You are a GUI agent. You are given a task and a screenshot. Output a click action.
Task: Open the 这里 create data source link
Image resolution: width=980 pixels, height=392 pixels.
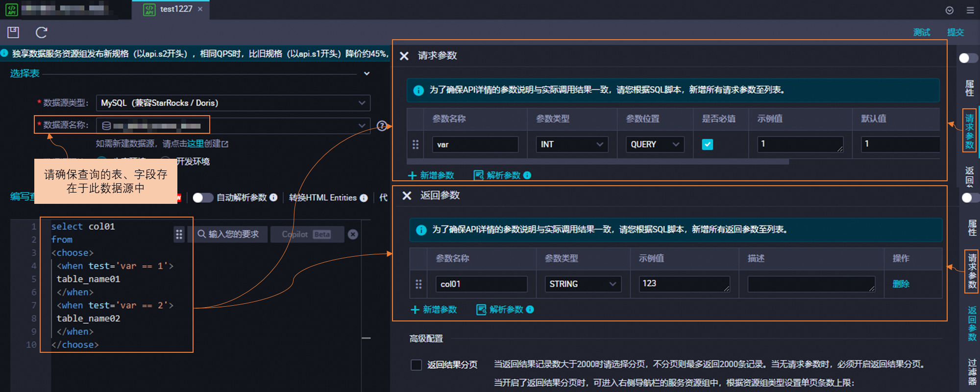pyautogui.click(x=196, y=144)
